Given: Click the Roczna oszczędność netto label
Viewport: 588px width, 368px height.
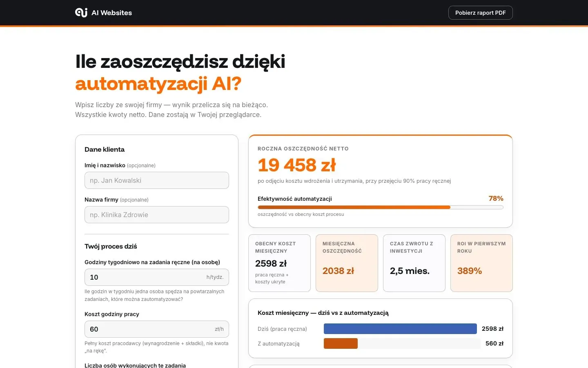Looking at the screenshot, I should (303, 148).
